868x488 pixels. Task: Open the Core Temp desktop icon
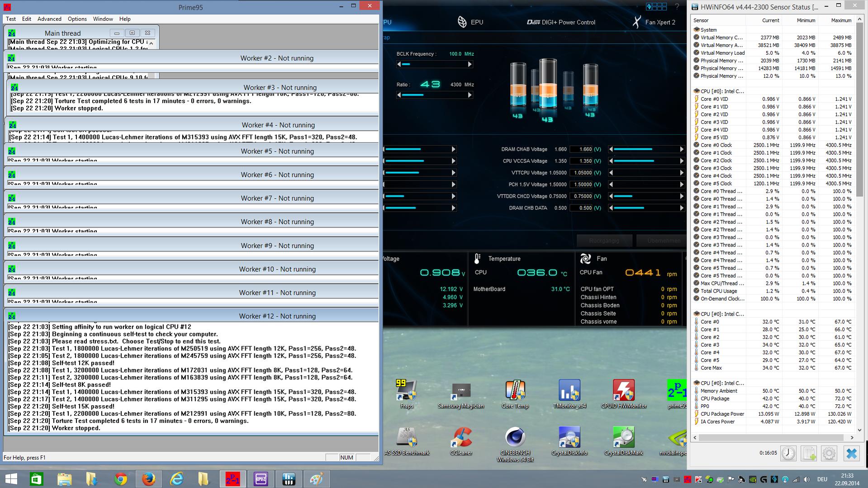click(x=515, y=393)
